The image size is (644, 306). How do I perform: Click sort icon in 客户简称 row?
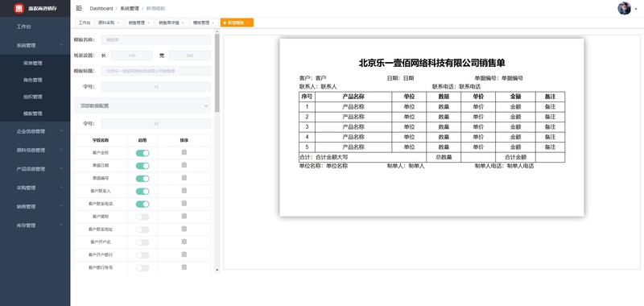click(x=184, y=216)
